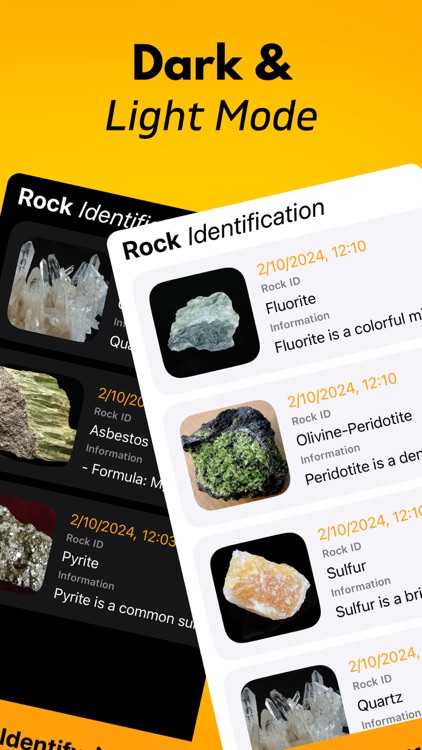The height and width of the screenshot is (750, 422).
Task: Click the date above Olivine-Peridotite
Action: [342, 390]
